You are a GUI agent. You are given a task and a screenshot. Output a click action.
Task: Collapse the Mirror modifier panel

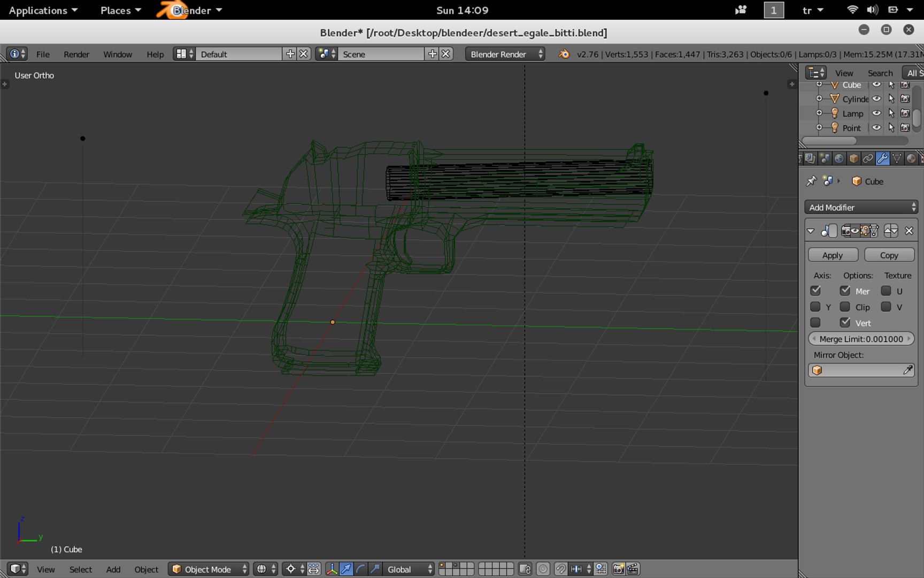811,231
